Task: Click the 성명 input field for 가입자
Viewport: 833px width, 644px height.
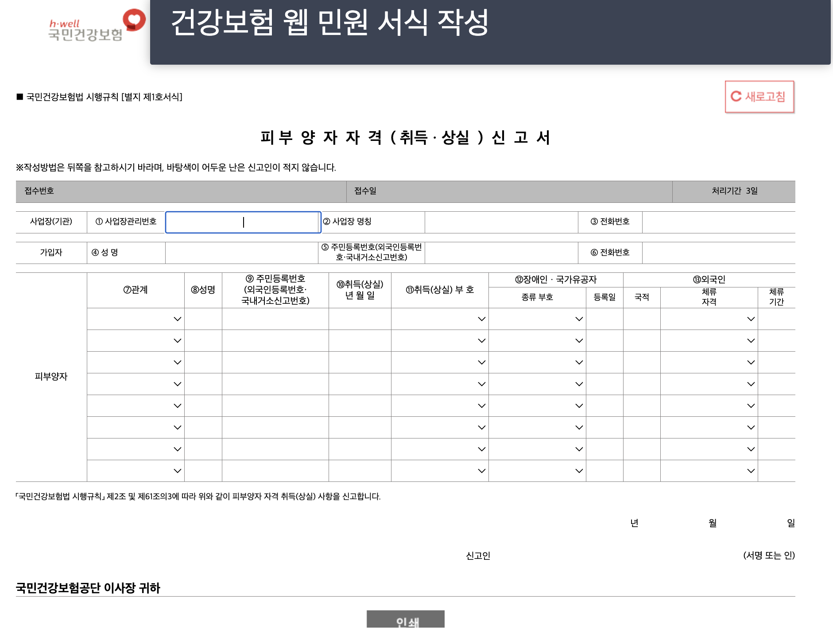Action: pos(241,252)
